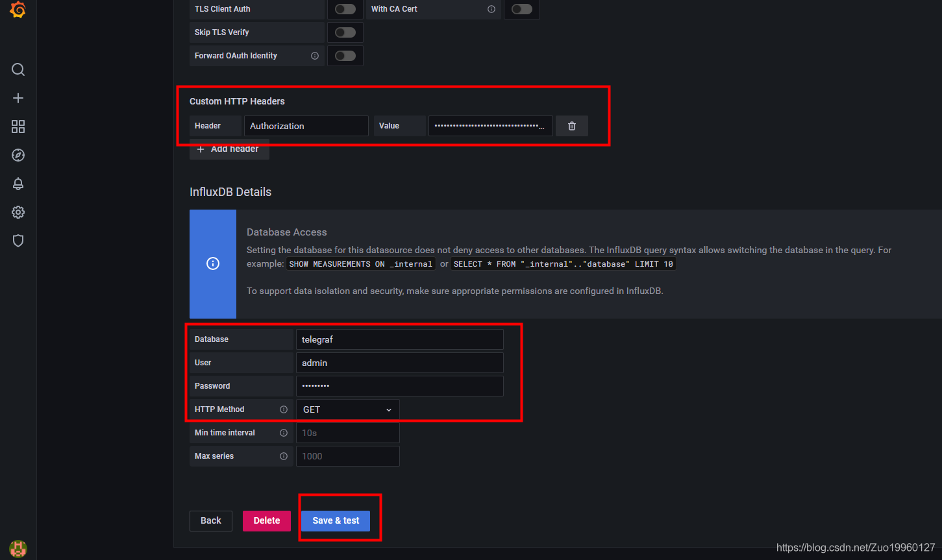Viewport: 942px width, 560px height.
Task: Click the TLS Client Auth label
Action: tap(222, 9)
